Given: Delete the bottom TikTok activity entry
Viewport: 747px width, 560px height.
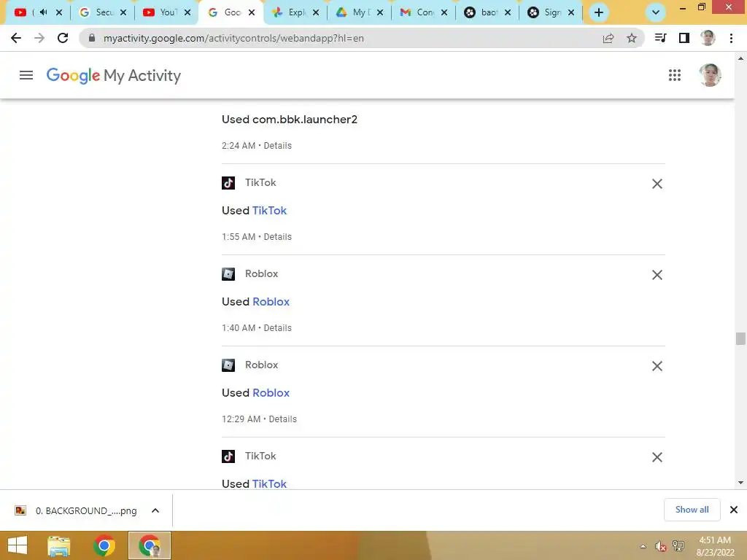Looking at the screenshot, I should (657, 457).
